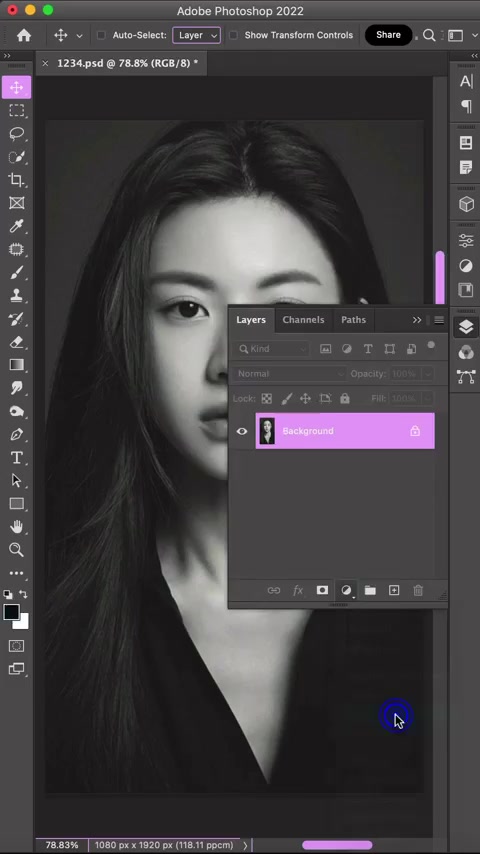Select the Clone Stamp tool
480x854 pixels.
point(16,296)
